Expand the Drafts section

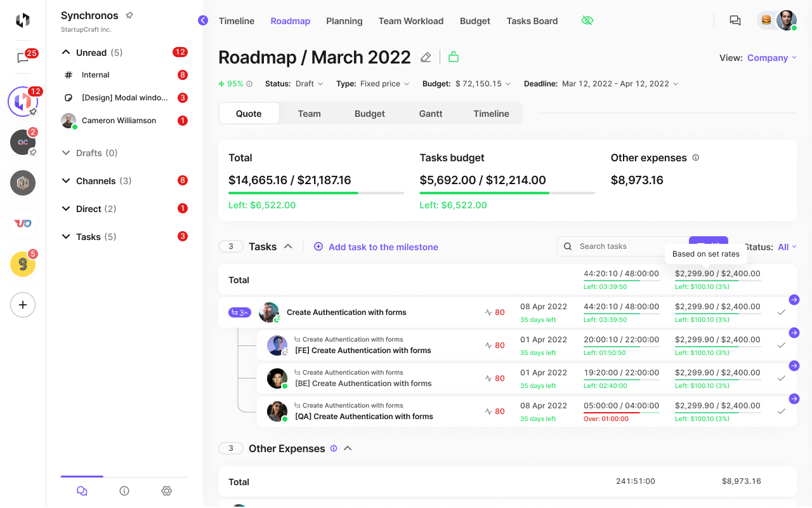[x=66, y=152]
